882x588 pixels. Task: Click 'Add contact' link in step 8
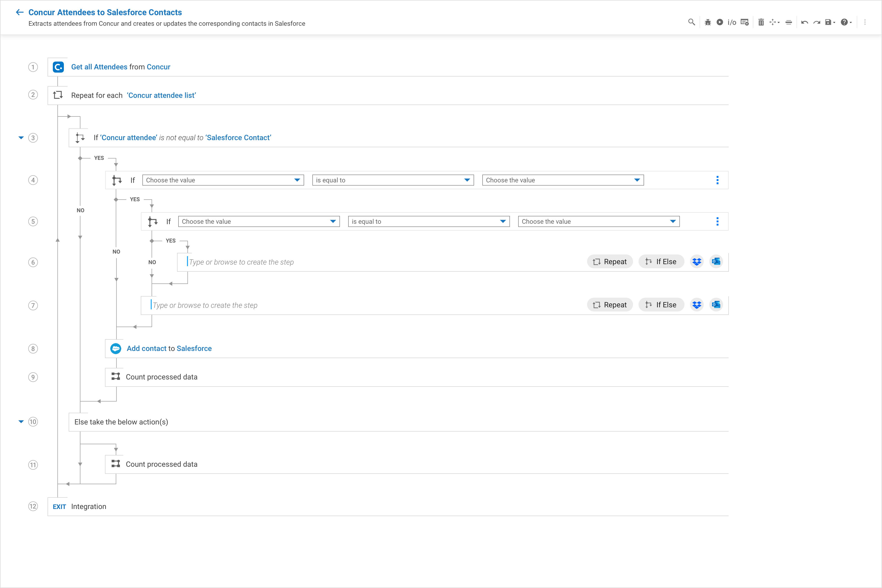point(146,348)
